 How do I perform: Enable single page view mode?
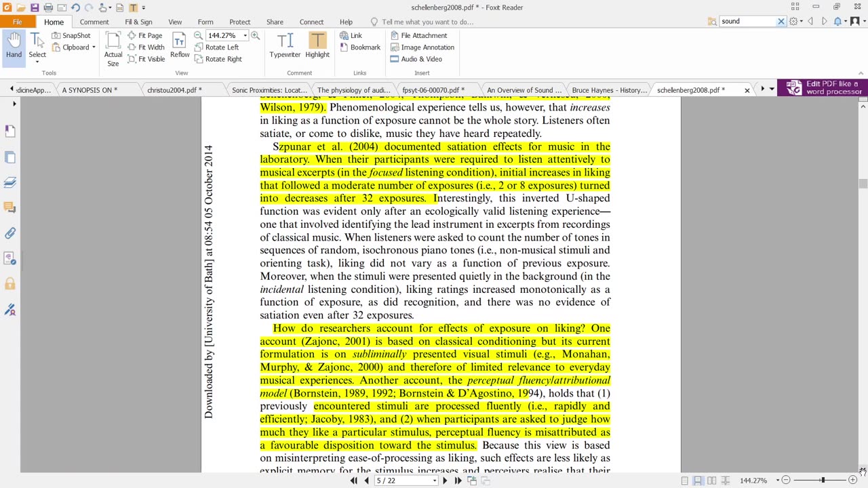684,481
